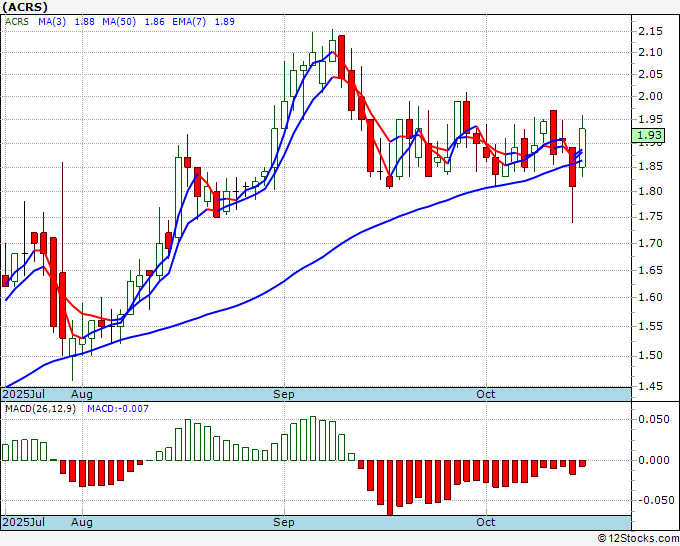Screen dimensions: 680x546
Task: Click Oct on the MACD date axis
Action: tap(485, 522)
